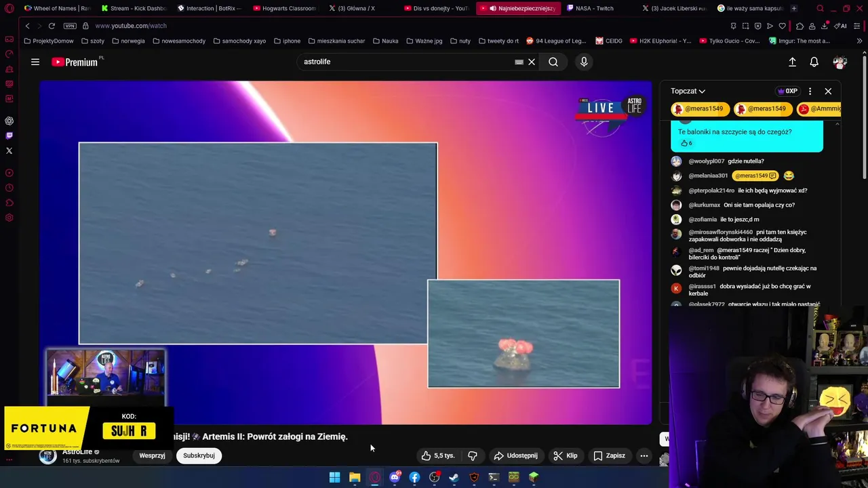Open the tweety do rt bookmarks folder
868x488 pixels.
(498, 41)
